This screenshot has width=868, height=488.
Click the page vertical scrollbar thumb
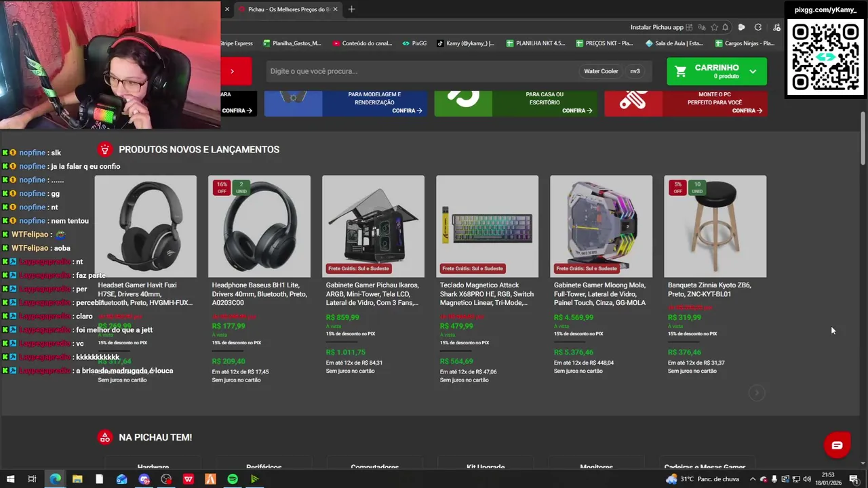[x=863, y=138]
